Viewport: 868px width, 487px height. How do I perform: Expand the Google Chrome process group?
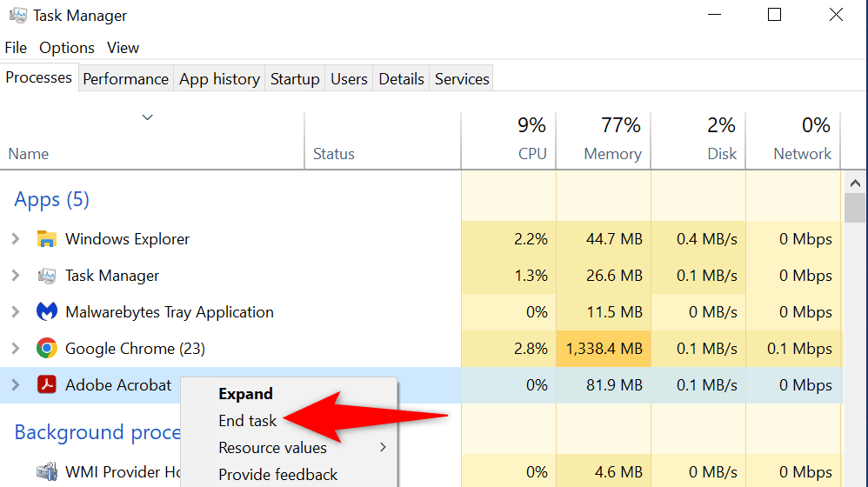click(16, 349)
